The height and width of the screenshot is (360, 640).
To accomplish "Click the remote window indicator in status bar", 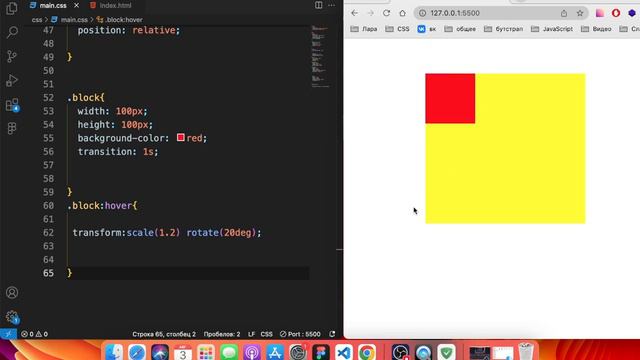I will click(x=8, y=334).
